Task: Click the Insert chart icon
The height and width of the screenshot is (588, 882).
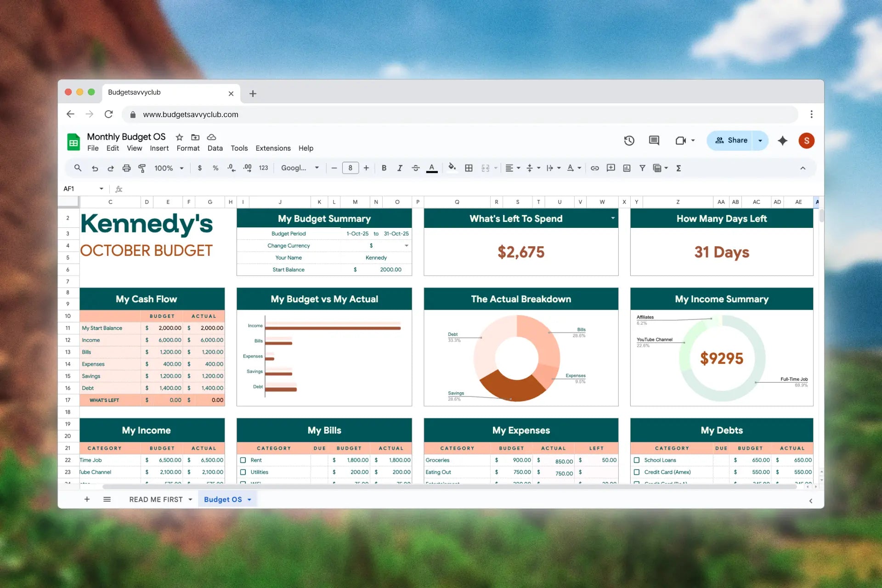Action: (x=627, y=168)
